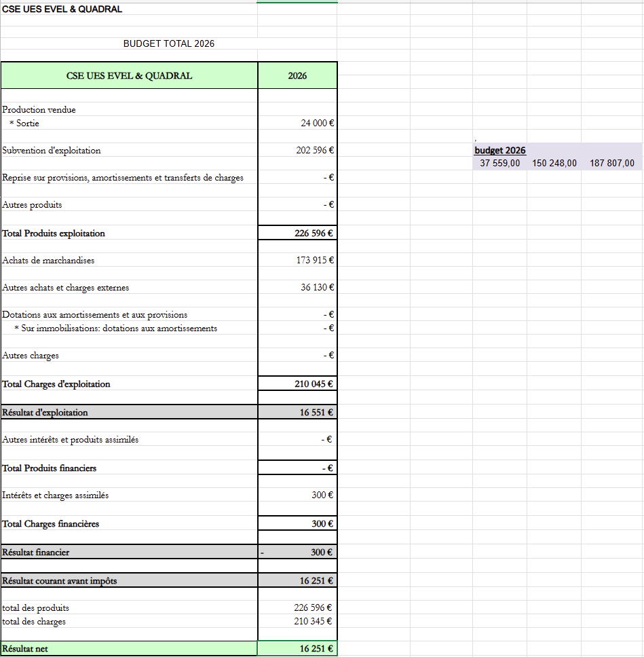Select the 'BUDGET TOTAL 2026' title cell
The image size is (644, 657).
[169, 43]
